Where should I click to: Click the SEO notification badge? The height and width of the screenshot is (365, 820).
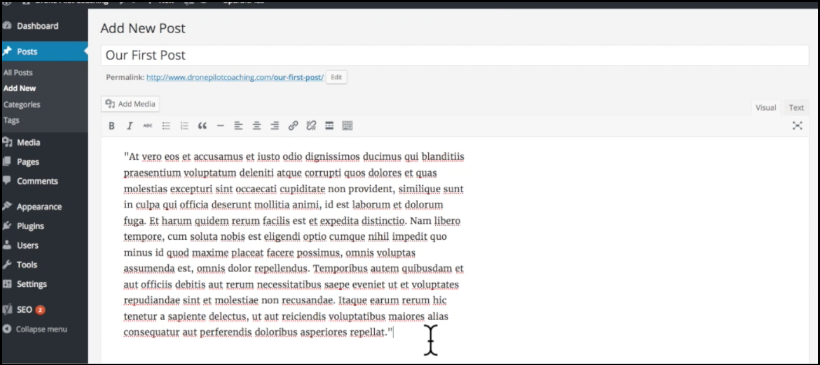(x=40, y=310)
